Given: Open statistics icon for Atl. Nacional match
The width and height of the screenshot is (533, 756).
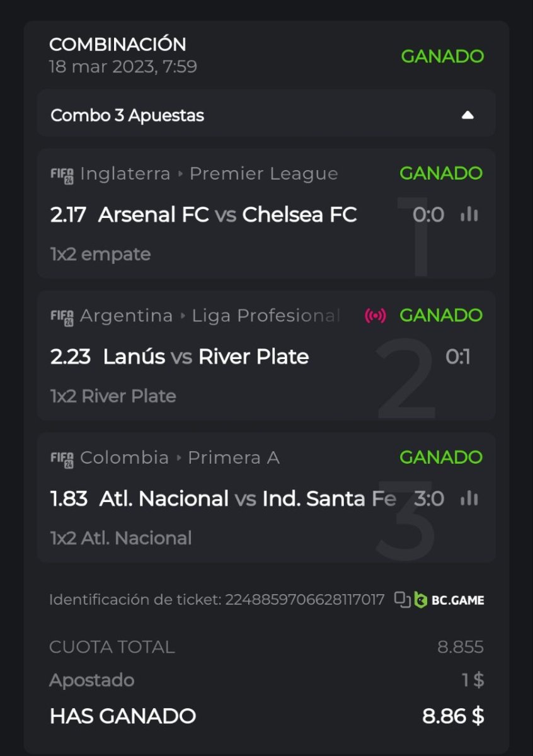Looking at the screenshot, I should [x=469, y=499].
